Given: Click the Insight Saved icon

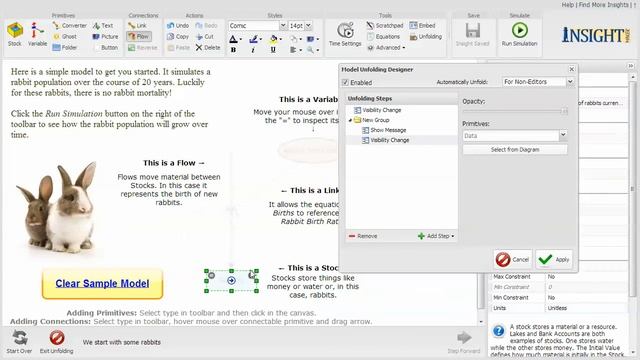Looking at the screenshot, I should 473,34.
